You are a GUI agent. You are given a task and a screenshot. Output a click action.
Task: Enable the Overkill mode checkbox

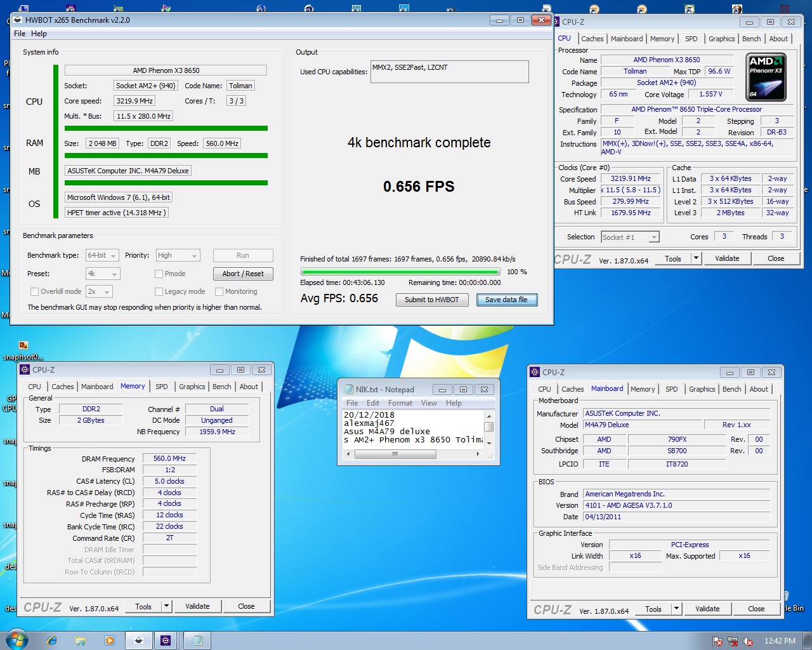[x=35, y=291]
